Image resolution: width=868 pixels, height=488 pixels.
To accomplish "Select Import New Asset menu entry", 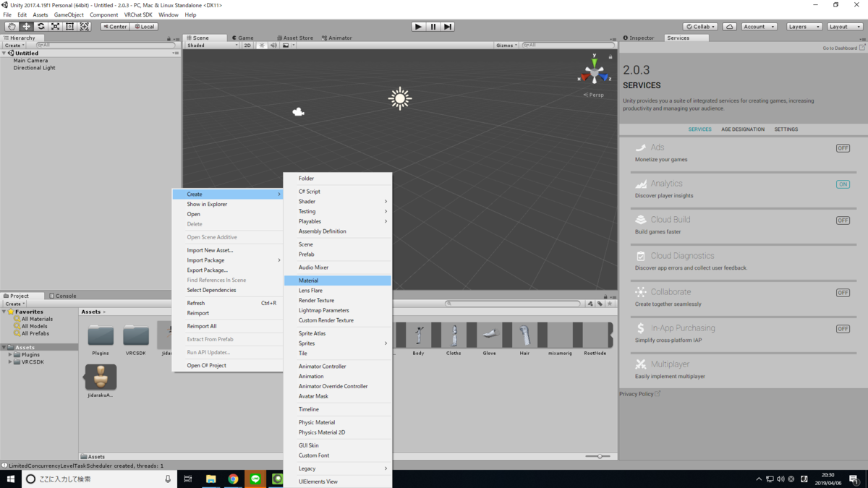I will (228, 250).
